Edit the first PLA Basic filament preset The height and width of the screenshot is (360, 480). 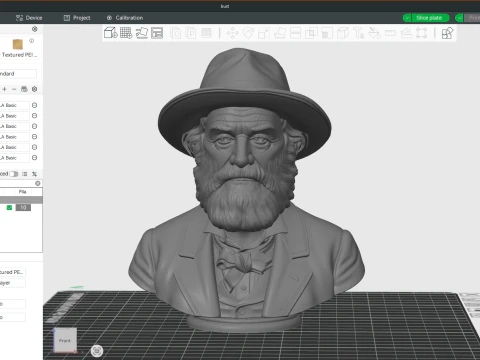tap(34, 105)
